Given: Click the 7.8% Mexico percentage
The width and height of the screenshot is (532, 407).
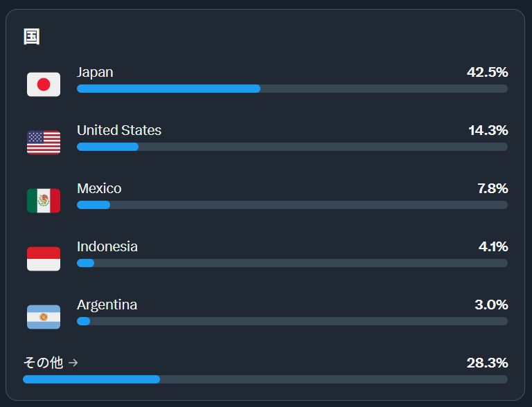Looking at the screenshot, I should point(493,188).
